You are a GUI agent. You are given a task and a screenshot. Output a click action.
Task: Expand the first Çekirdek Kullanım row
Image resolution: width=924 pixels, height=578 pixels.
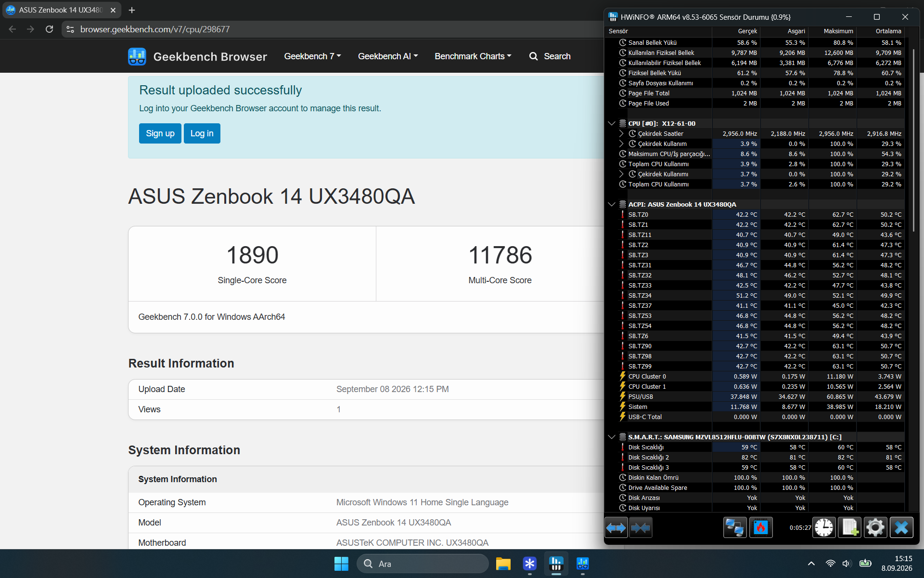621,144
